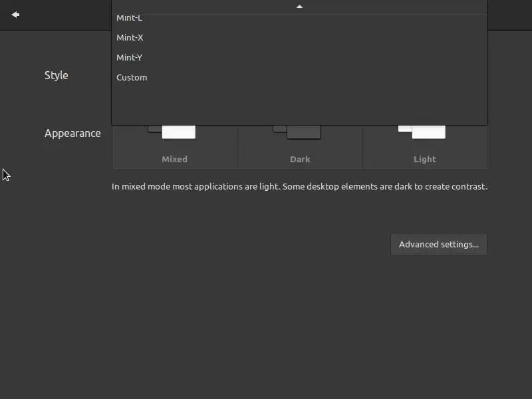
Task: Click the dropdown scroll-up arrow
Action: [299, 7]
